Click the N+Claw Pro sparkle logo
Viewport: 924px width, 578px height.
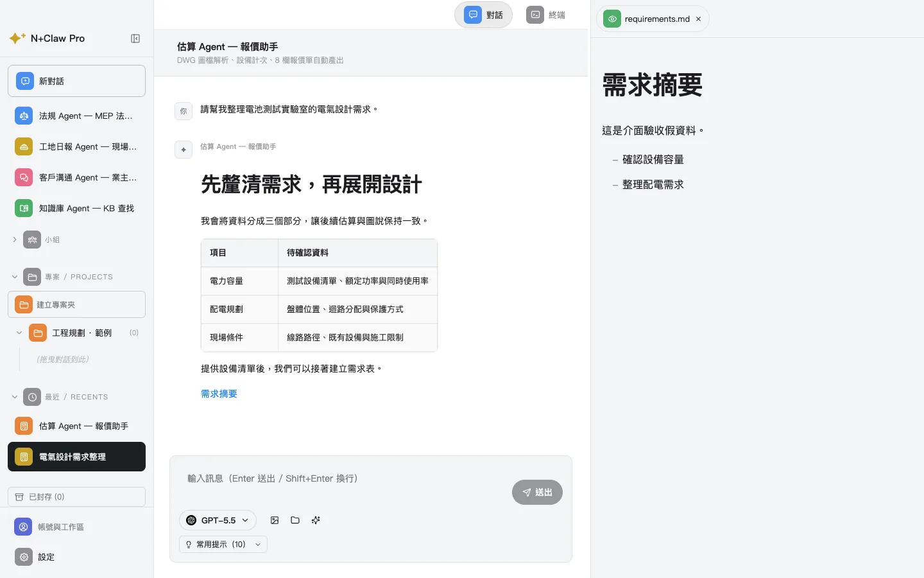pyautogui.click(x=17, y=39)
